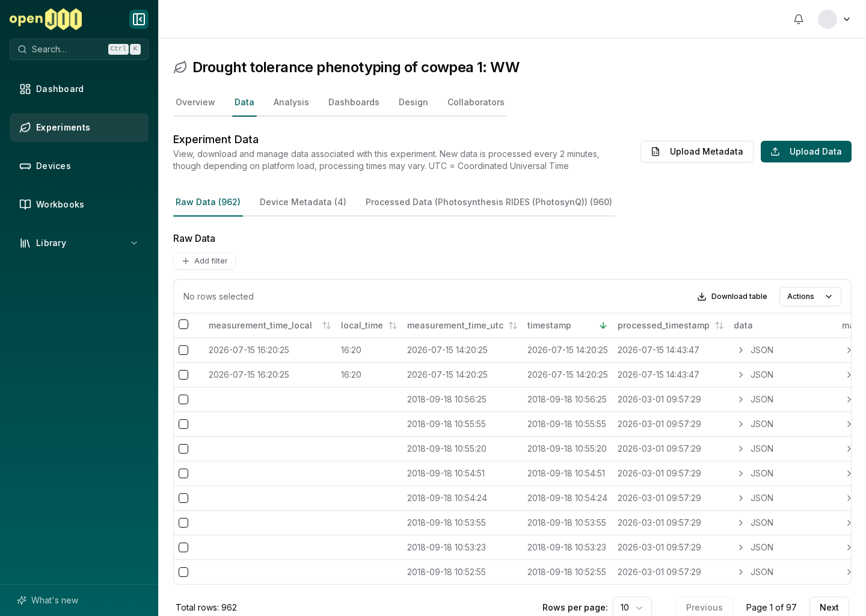Click the Devices icon in sidebar

(25, 166)
